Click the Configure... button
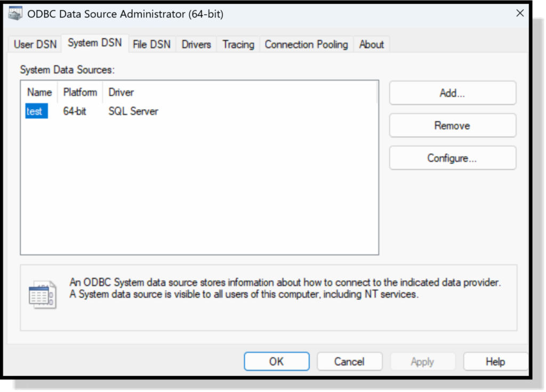 [452, 158]
